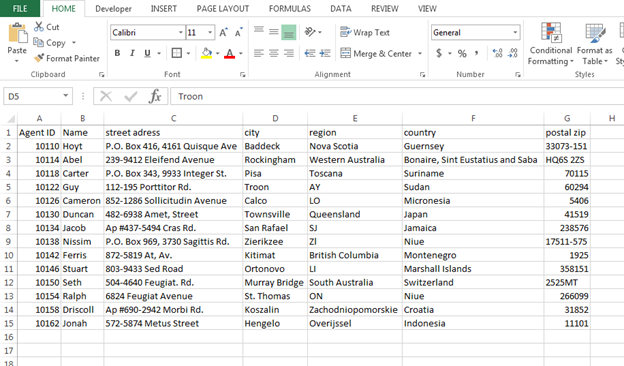Screen dimensions: 624x366
Task: Align text right
Action: tap(289, 53)
